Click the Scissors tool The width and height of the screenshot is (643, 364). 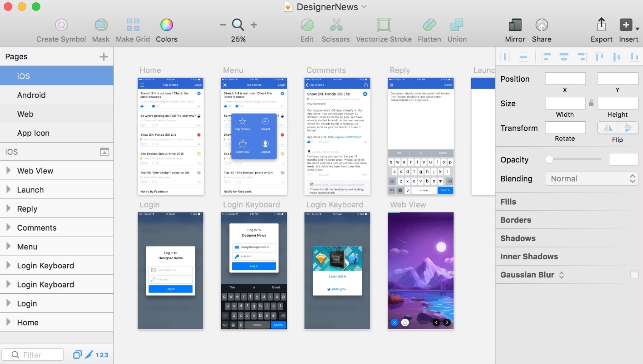tap(335, 25)
